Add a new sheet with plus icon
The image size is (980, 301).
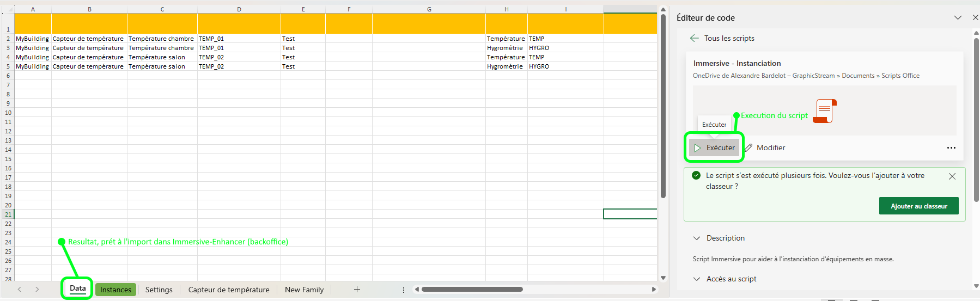[x=357, y=290]
